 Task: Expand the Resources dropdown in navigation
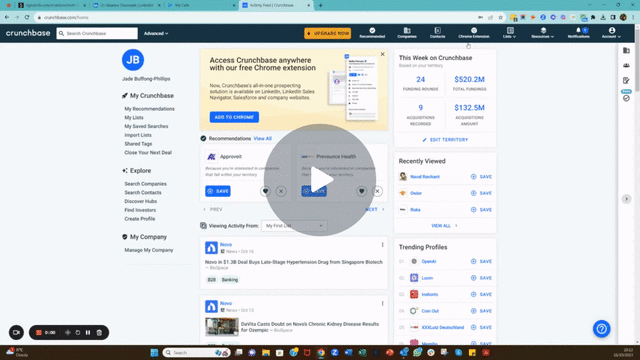point(543,33)
